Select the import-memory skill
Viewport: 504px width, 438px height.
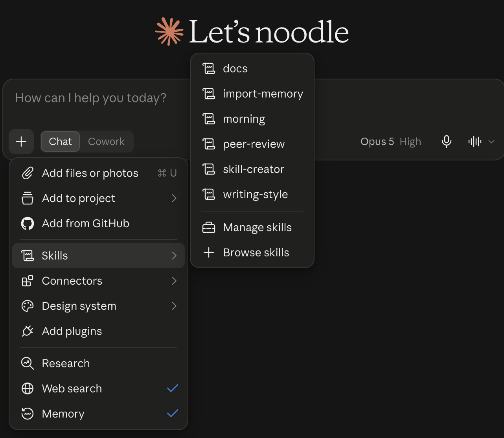252,94
